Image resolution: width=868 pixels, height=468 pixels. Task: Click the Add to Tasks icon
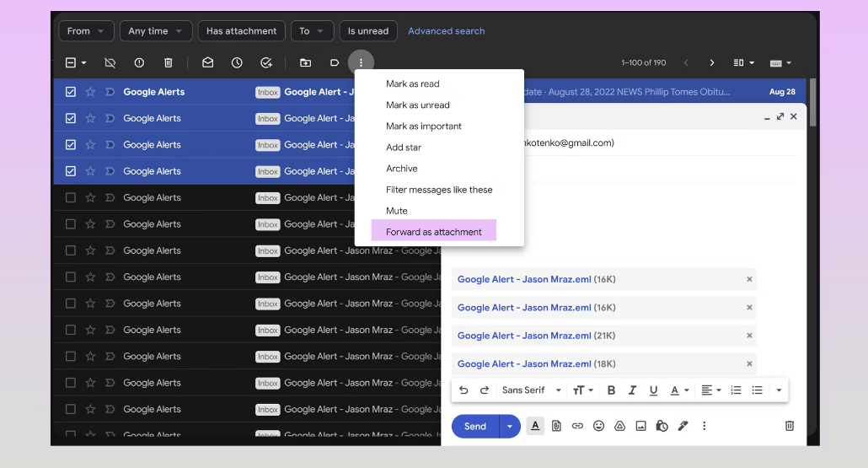click(x=266, y=62)
